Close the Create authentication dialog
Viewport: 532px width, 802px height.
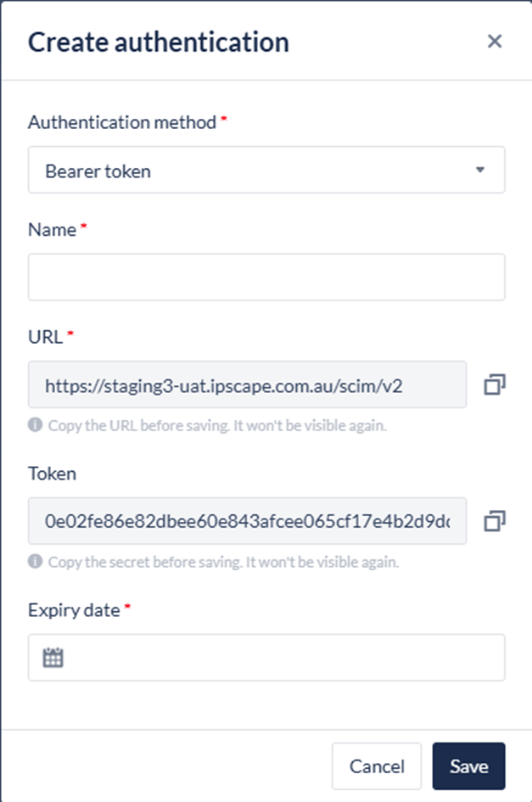pyautogui.click(x=495, y=42)
